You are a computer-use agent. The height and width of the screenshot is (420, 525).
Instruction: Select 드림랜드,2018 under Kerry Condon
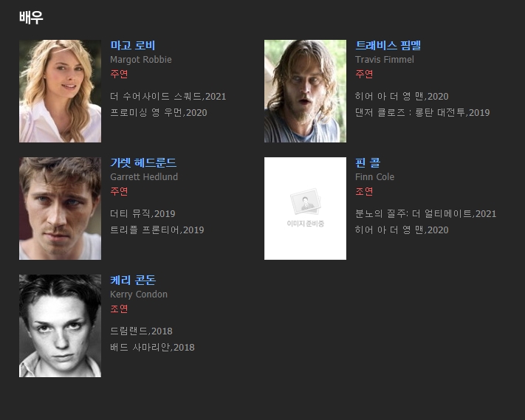click(x=141, y=331)
